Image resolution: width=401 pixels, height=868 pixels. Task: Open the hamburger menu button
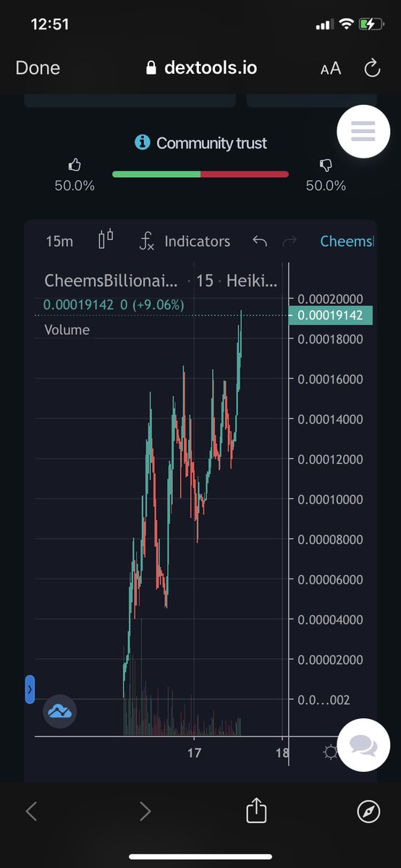coord(363,132)
